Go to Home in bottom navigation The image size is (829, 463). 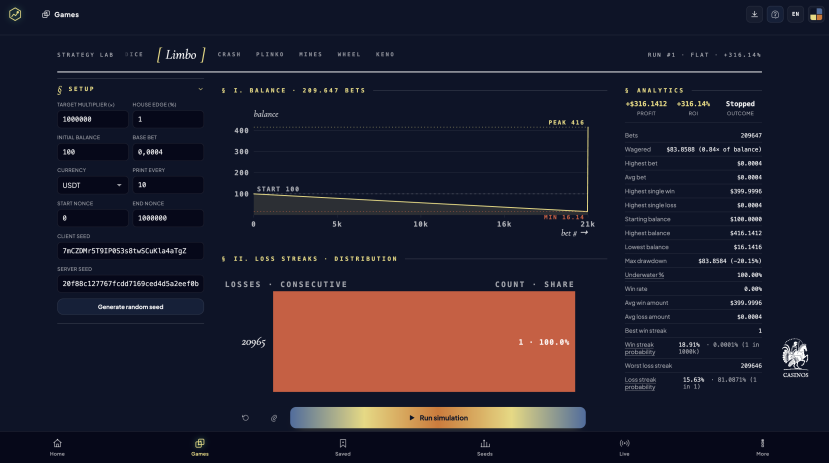point(57,447)
